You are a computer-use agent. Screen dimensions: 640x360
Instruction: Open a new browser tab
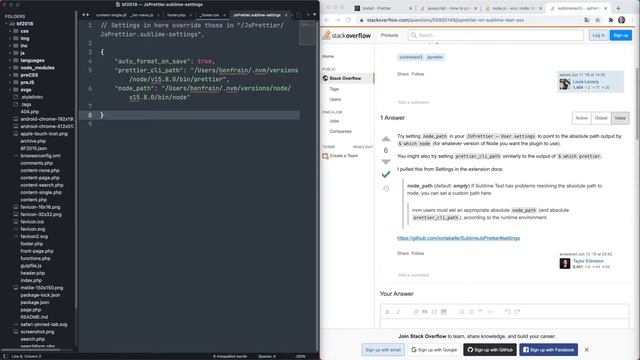click(x=618, y=8)
